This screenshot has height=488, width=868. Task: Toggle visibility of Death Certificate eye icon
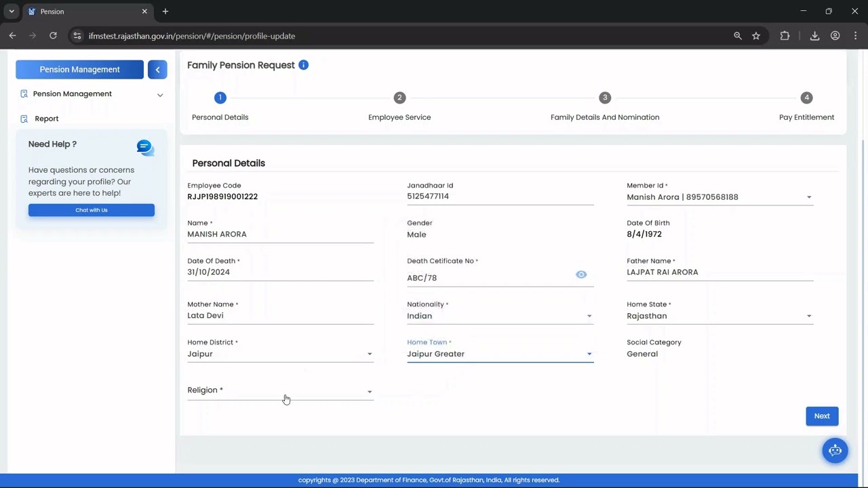tap(581, 274)
